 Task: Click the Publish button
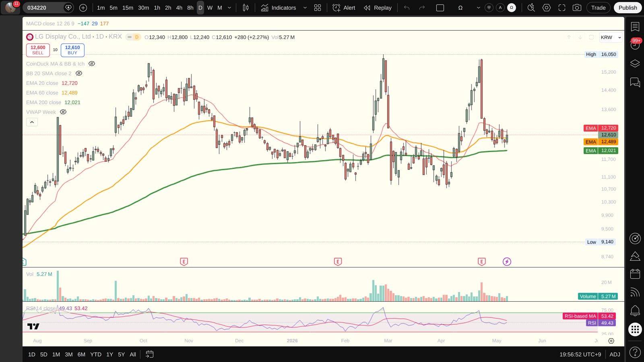click(627, 8)
